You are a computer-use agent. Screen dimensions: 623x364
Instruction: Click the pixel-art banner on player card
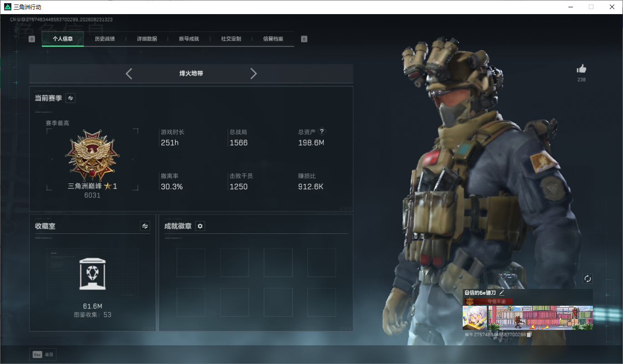point(540,318)
